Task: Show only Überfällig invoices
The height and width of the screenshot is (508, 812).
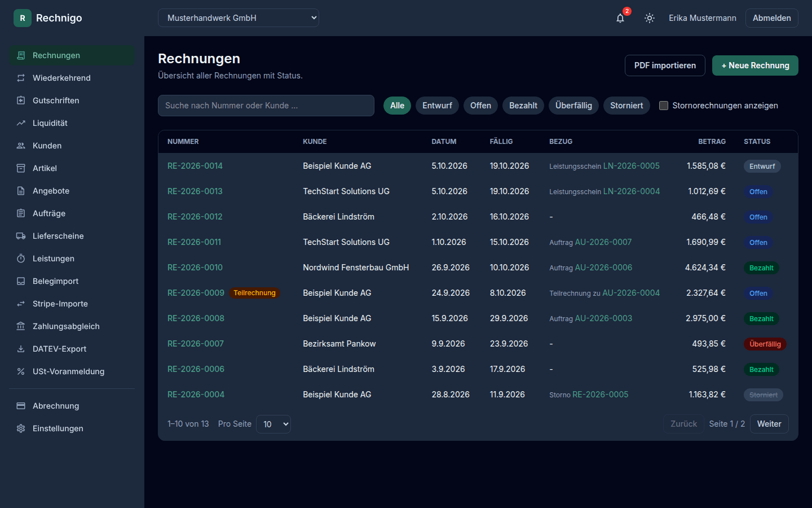Action: tap(573, 106)
